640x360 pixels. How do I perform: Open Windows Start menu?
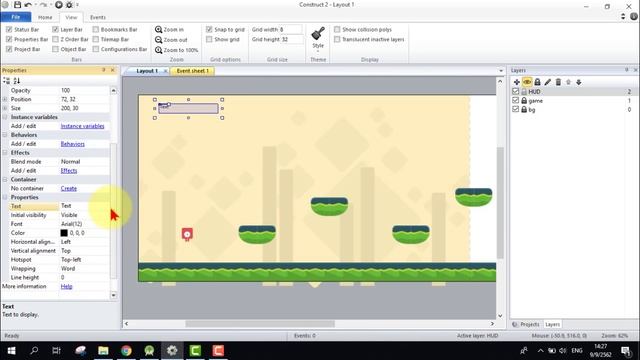pyautogui.click(x=11, y=351)
